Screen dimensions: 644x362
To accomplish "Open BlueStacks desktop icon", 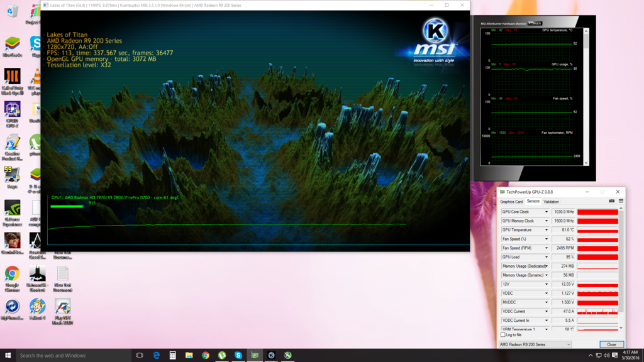I will click(x=13, y=47).
